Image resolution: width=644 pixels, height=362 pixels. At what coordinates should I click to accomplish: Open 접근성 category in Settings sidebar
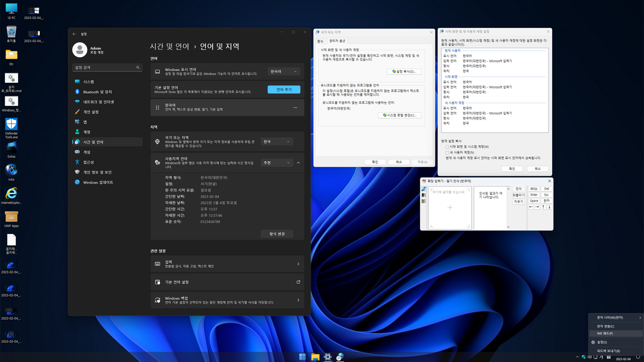(107, 162)
